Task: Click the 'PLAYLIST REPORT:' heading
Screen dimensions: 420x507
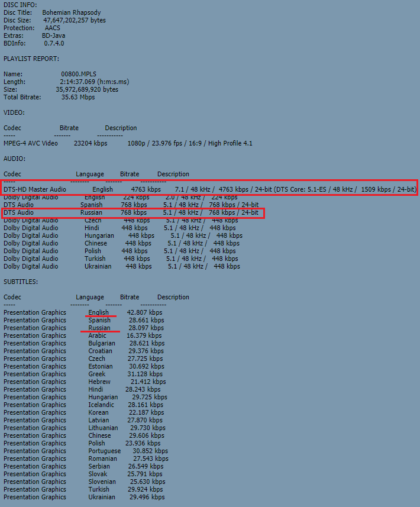Action: tap(31, 59)
